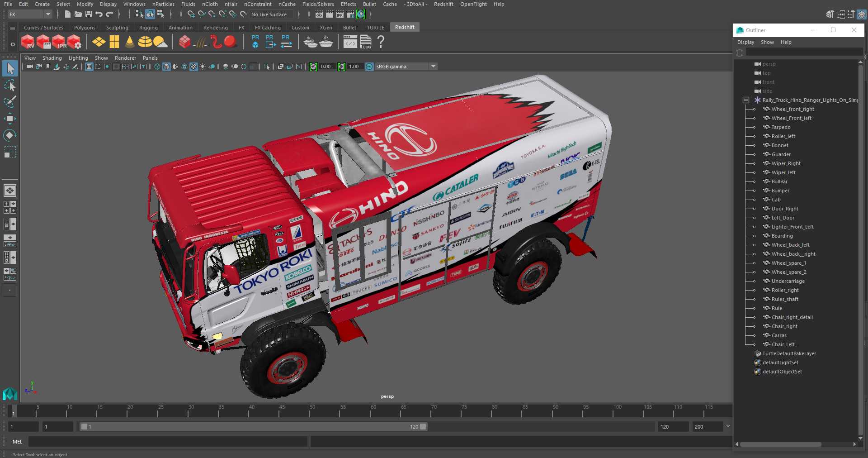Click the Redshift proxy export icon

tap(270, 41)
